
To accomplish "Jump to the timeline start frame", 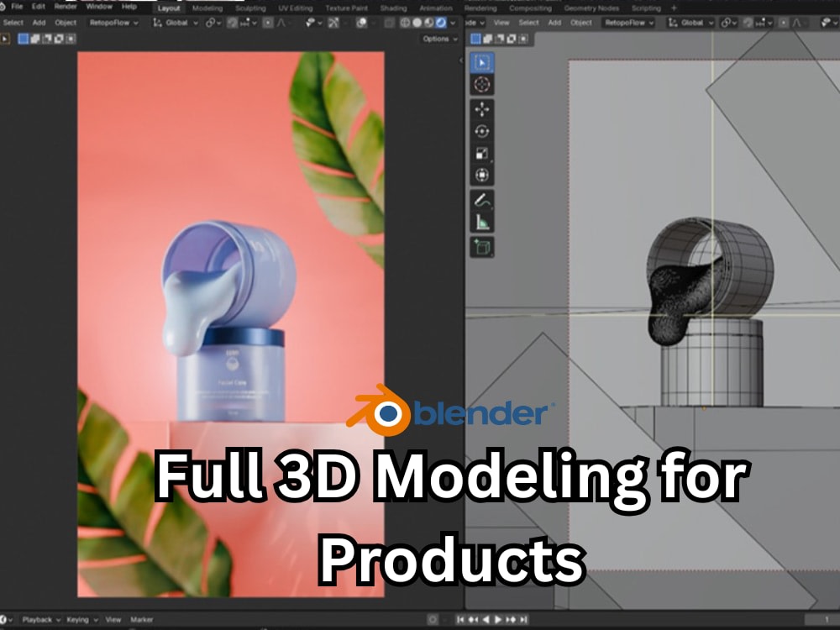I will [x=460, y=619].
